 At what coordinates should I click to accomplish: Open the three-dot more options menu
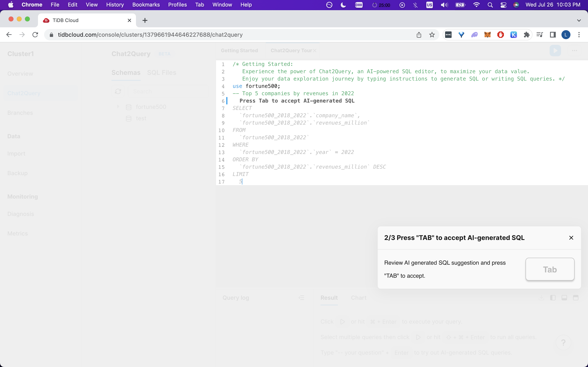point(574,51)
